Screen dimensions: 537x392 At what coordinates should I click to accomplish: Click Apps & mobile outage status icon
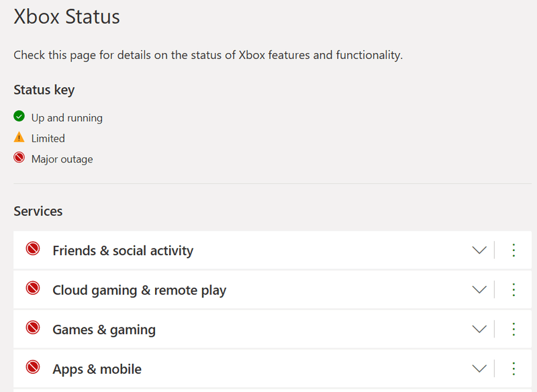pyautogui.click(x=32, y=367)
